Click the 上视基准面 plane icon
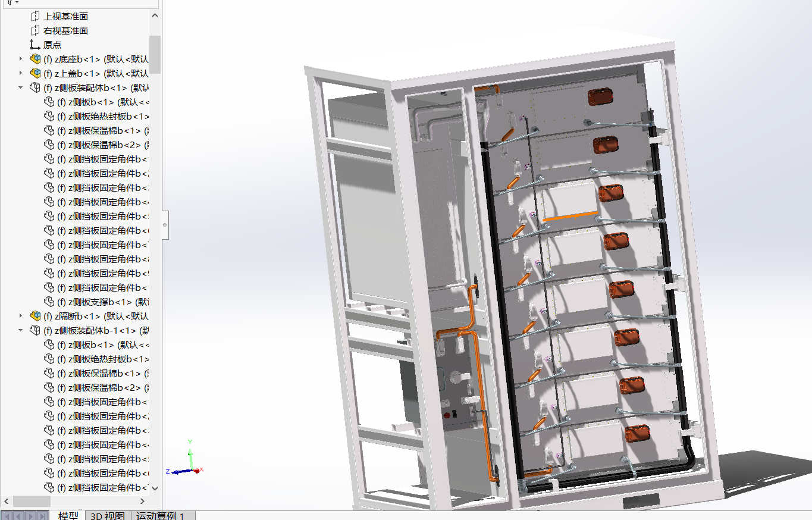The height and width of the screenshot is (520, 812). (35, 16)
